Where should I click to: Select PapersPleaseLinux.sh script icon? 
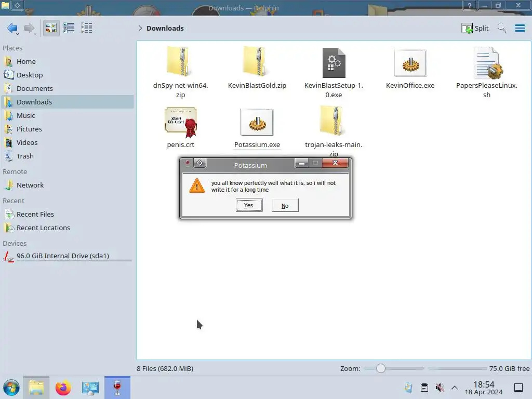pyautogui.click(x=487, y=63)
